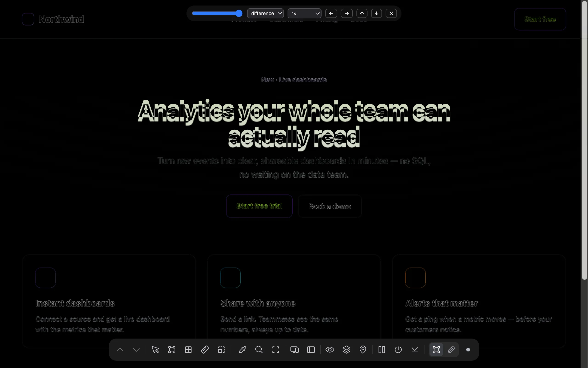Screen dimensions: 588x368
Task: Open the stacked layers icon
Action: pyautogui.click(x=346, y=350)
